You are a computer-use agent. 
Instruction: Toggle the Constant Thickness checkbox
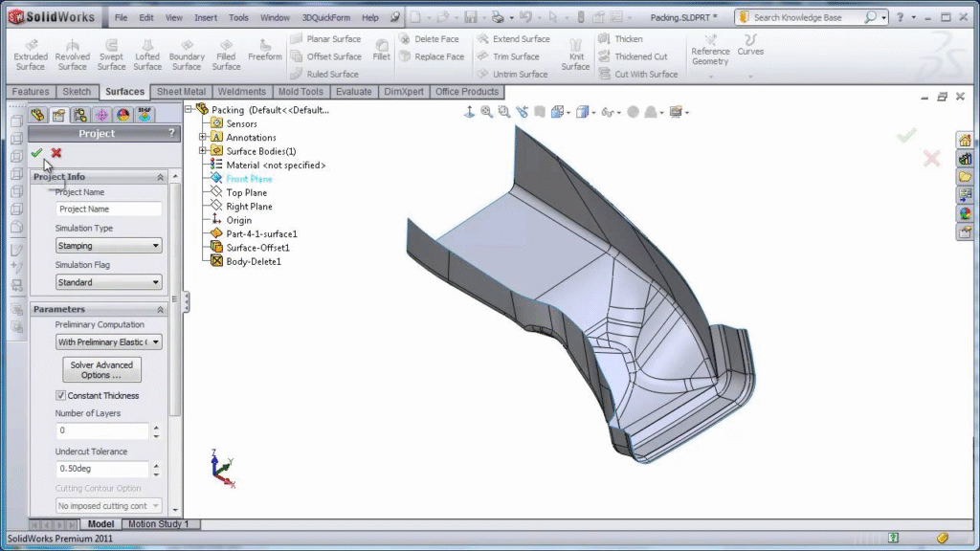61,396
